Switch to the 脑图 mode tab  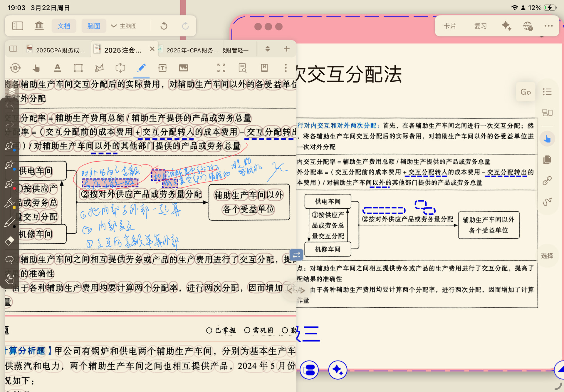[x=94, y=26]
